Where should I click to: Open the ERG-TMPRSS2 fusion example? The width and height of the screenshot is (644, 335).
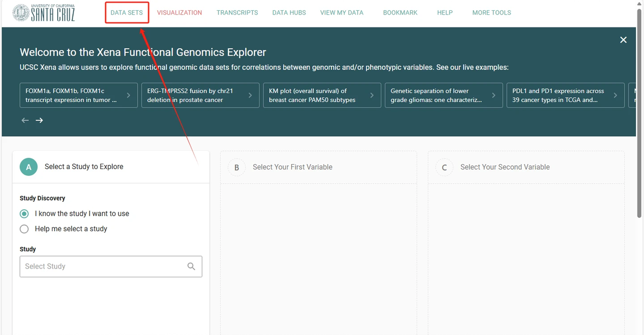(x=200, y=95)
